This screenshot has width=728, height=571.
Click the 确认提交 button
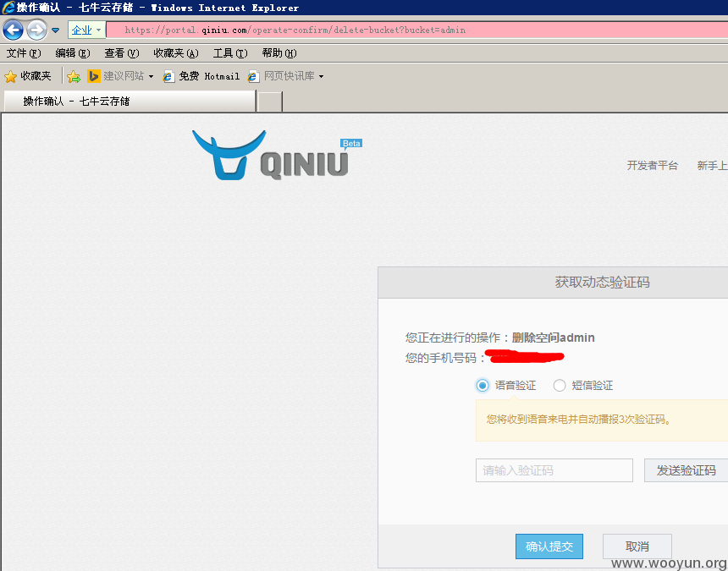click(x=549, y=546)
